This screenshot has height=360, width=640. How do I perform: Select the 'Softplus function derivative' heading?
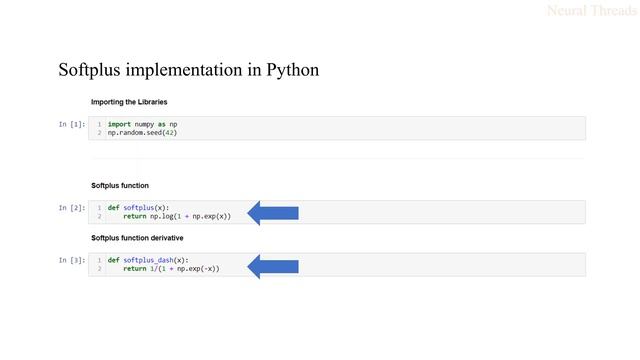(x=137, y=238)
